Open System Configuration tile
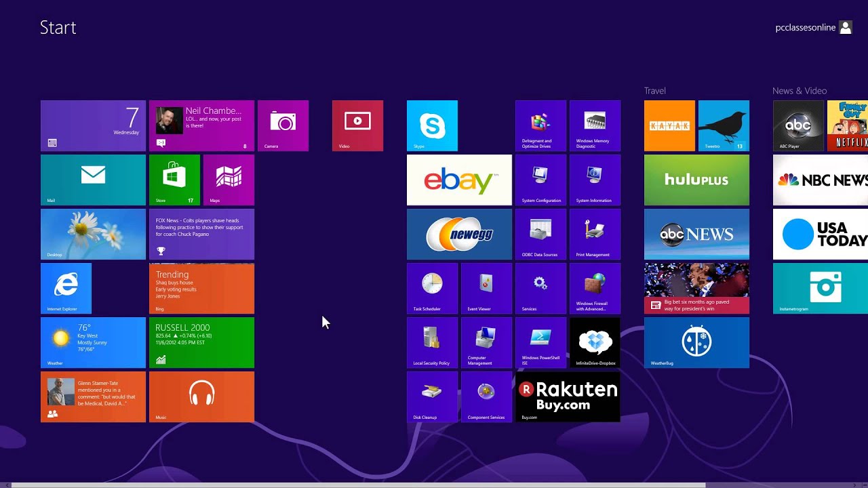The image size is (868, 488). (x=540, y=180)
